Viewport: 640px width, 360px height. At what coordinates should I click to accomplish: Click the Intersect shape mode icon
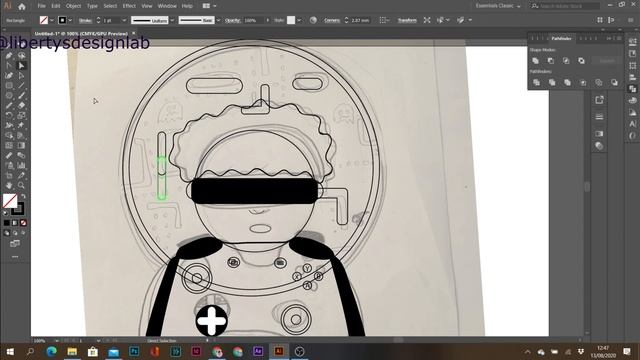click(566, 61)
